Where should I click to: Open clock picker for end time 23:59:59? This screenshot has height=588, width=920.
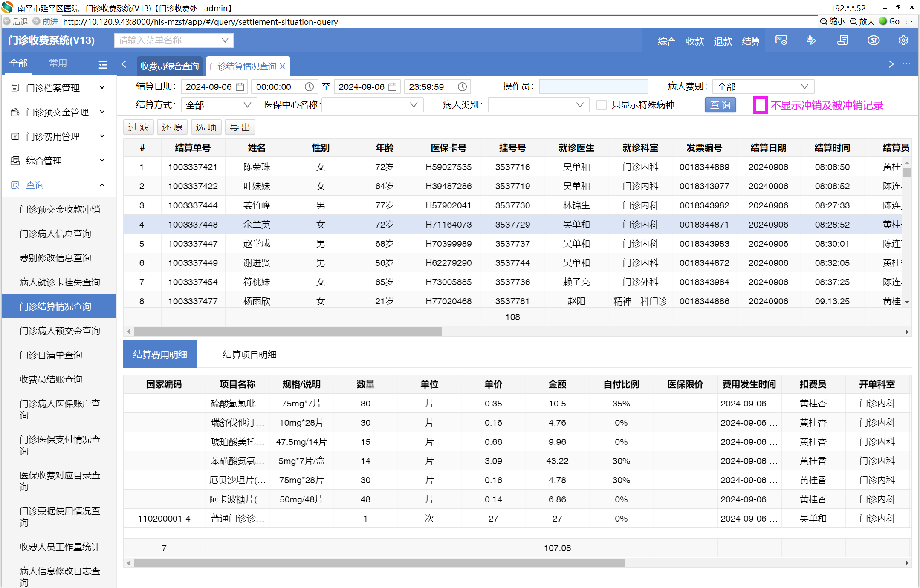[x=462, y=87]
